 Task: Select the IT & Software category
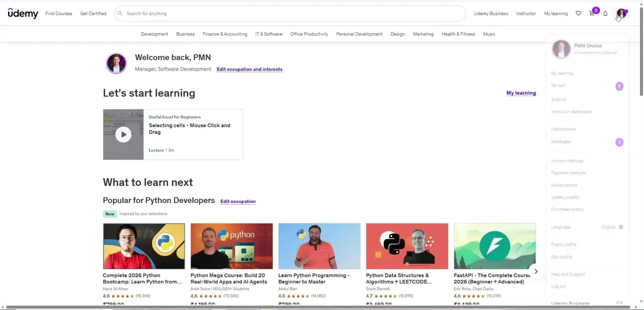(269, 34)
